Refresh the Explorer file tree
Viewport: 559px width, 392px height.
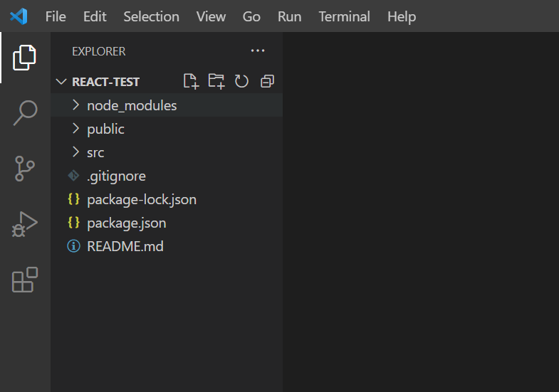click(x=241, y=82)
